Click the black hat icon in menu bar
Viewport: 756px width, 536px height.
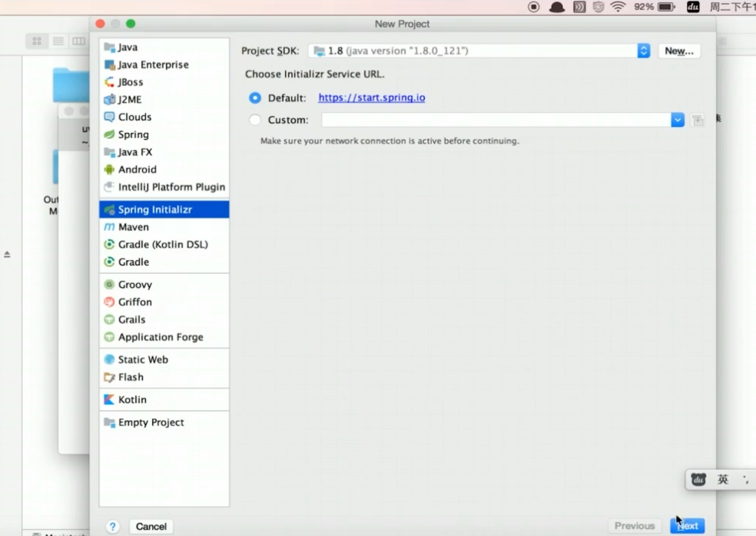[557, 7]
